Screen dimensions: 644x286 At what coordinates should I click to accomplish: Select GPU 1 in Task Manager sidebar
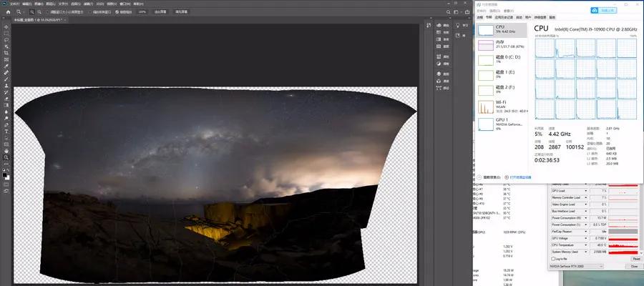tap(501, 123)
